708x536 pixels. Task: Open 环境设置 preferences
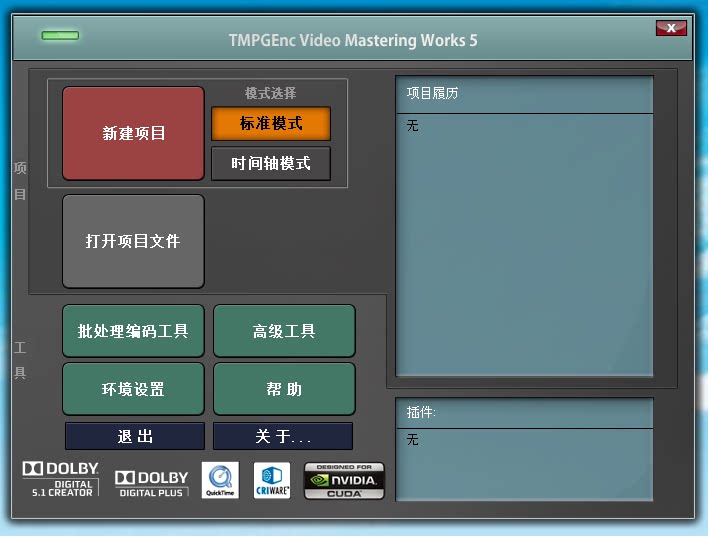click(x=133, y=389)
